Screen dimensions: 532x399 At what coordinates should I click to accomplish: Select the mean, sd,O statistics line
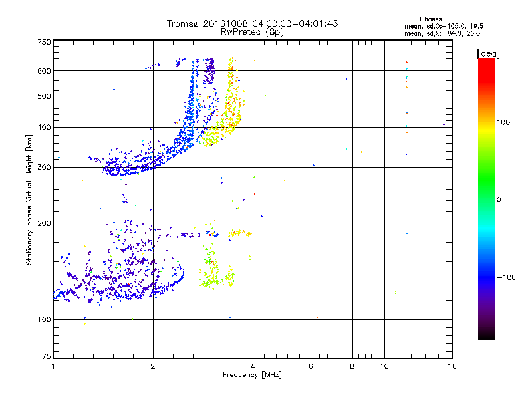point(442,26)
